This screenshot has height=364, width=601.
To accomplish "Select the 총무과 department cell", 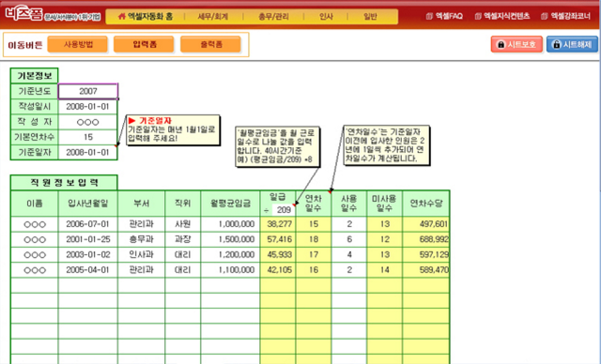I will point(142,239).
